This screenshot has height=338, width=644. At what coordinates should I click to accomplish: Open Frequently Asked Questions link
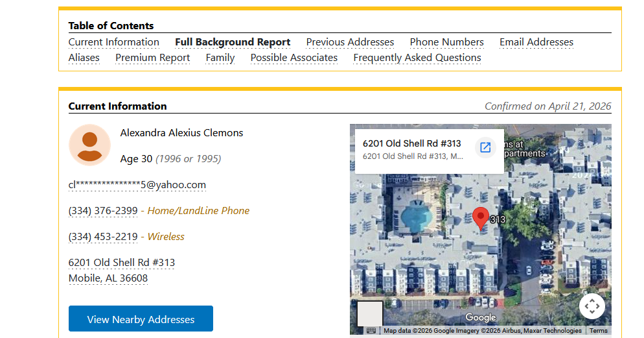point(417,58)
